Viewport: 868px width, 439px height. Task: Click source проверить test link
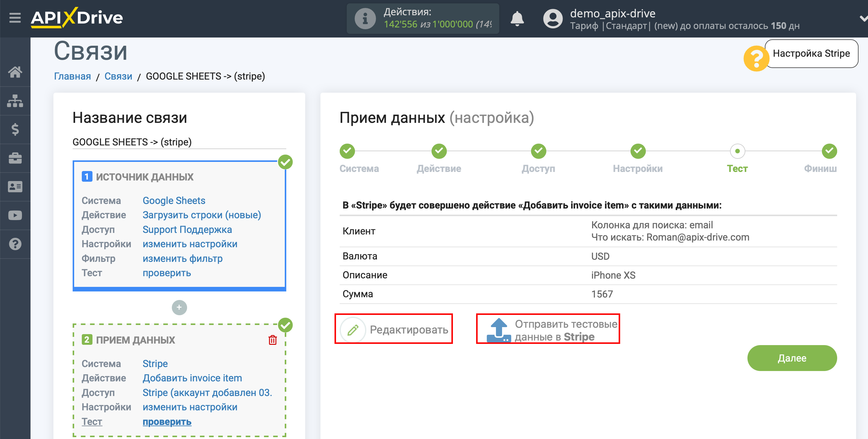(x=166, y=273)
